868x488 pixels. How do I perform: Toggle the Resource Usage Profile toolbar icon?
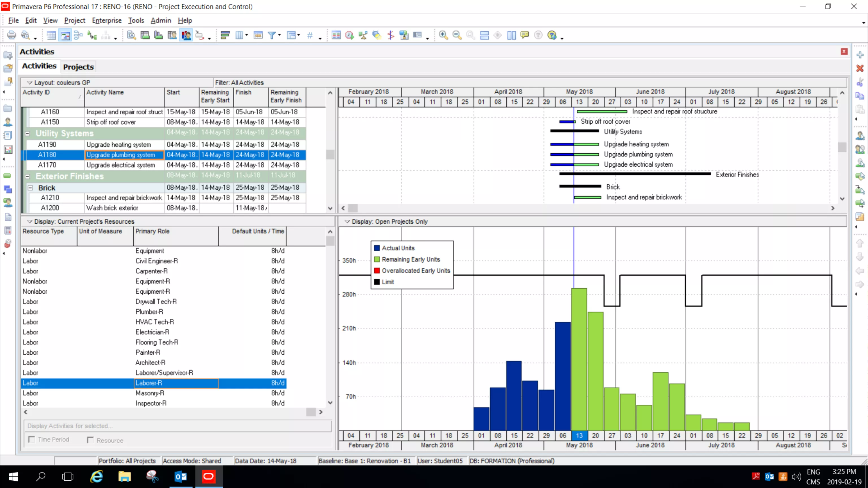186,35
